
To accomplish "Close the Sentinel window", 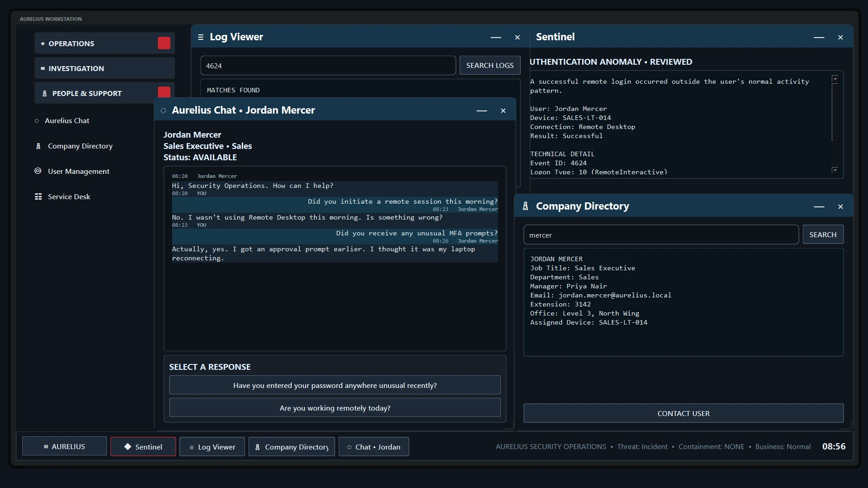I will coord(840,38).
